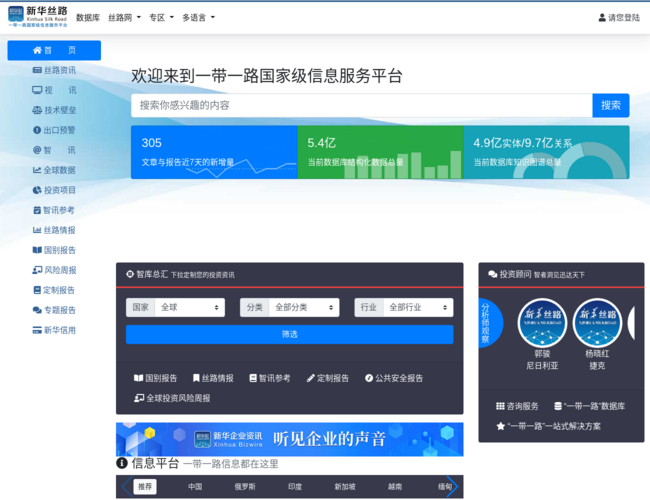Select the 印度 tab
650x500 pixels.
tap(295, 486)
